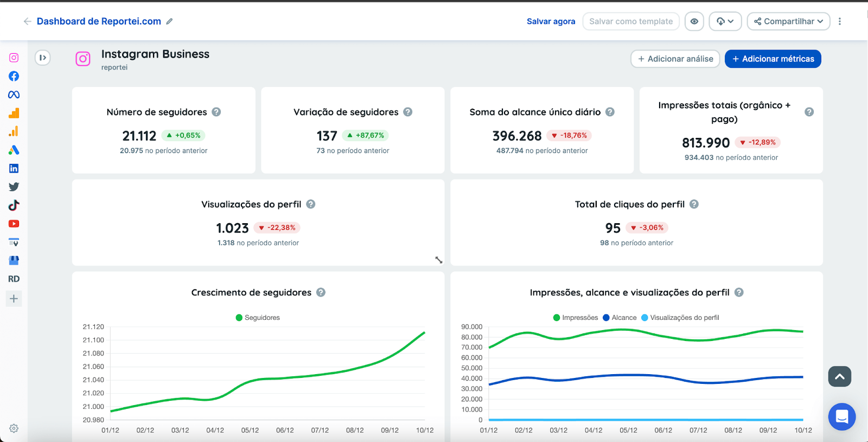The image size is (868, 442).
Task: Toggle Seguidores legend series
Action: (x=258, y=318)
